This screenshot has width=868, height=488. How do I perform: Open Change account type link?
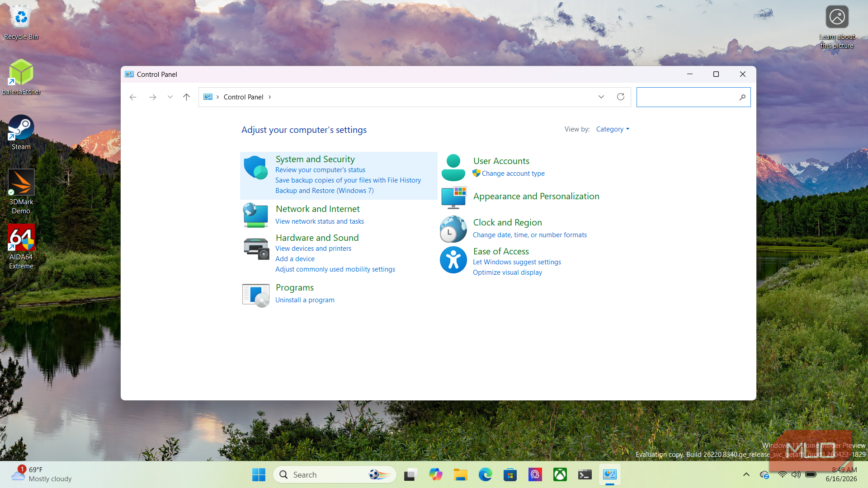513,174
